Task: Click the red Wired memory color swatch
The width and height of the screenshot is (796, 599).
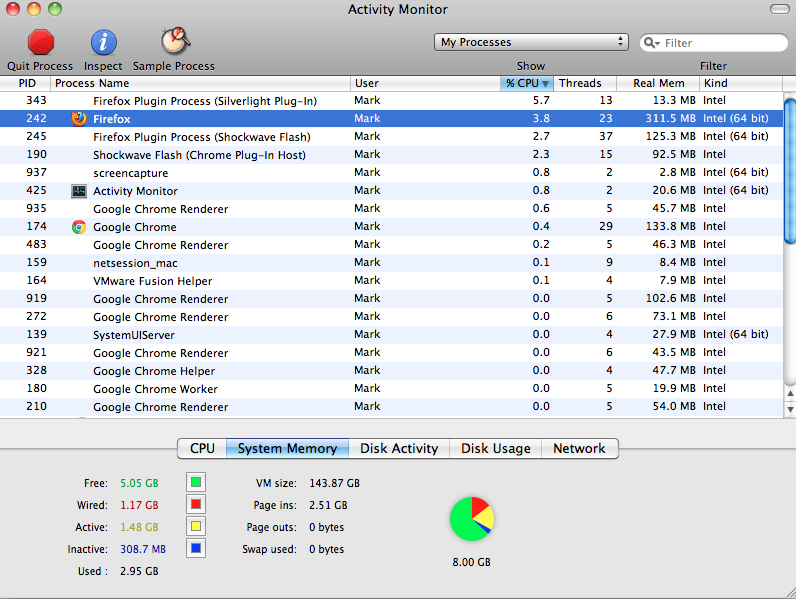Action: click(196, 504)
